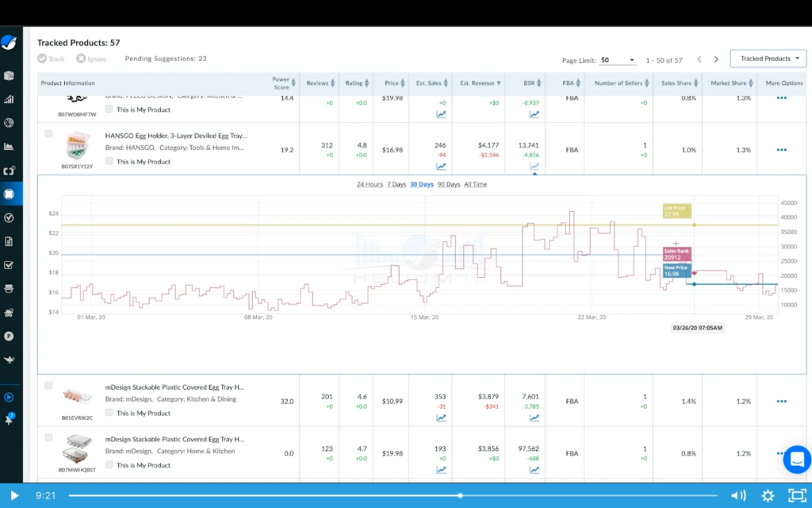Open the globe tool icon in the sidebar
Image resolution: width=812 pixels, height=508 pixels.
9,122
